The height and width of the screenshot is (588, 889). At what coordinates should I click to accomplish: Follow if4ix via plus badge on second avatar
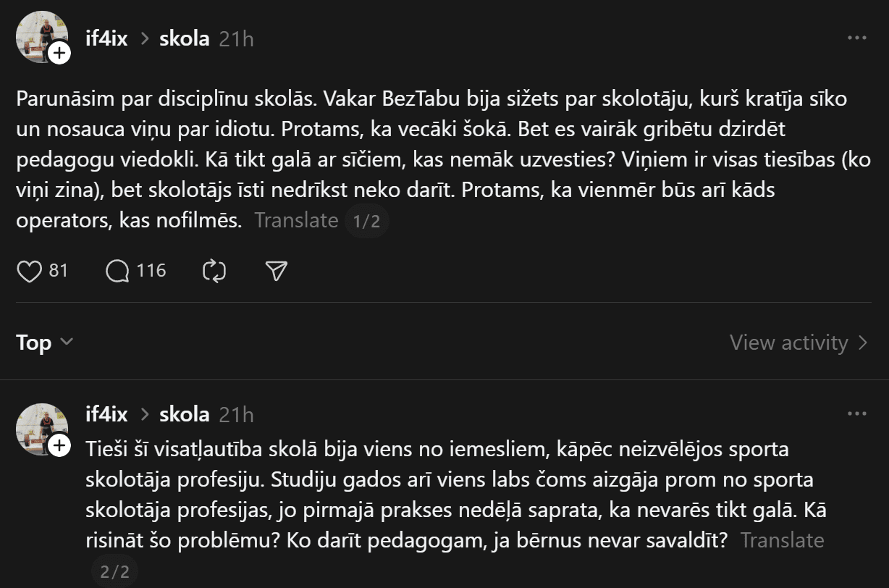(x=59, y=445)
